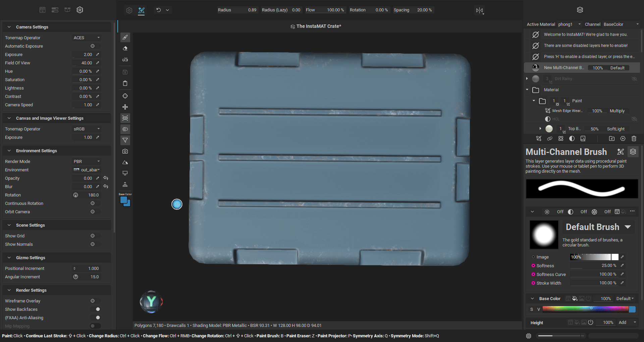Screen dimensions: 644x342
Task: Collapse the Camera Settings section
Action: (9, 27)
